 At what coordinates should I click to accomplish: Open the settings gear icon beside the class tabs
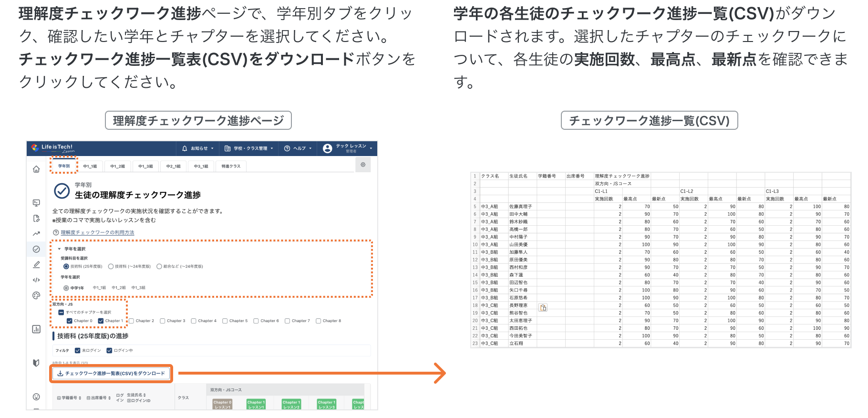[x=363, y=165]
